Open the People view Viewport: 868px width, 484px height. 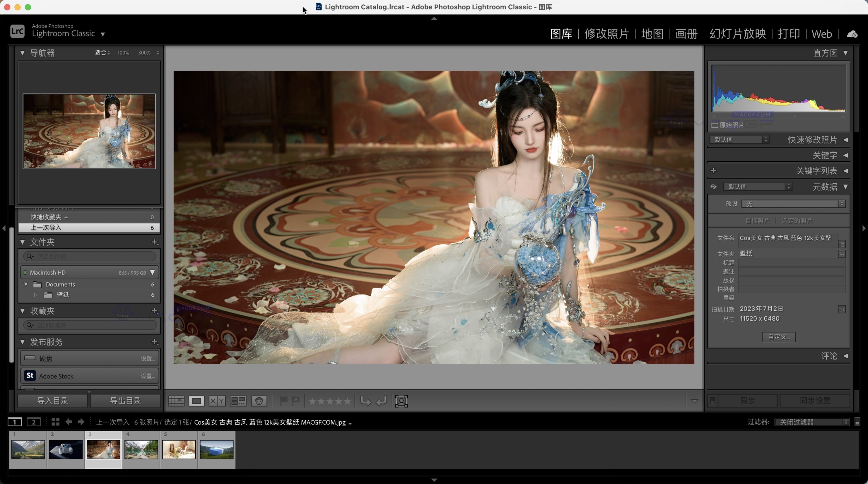259,401
